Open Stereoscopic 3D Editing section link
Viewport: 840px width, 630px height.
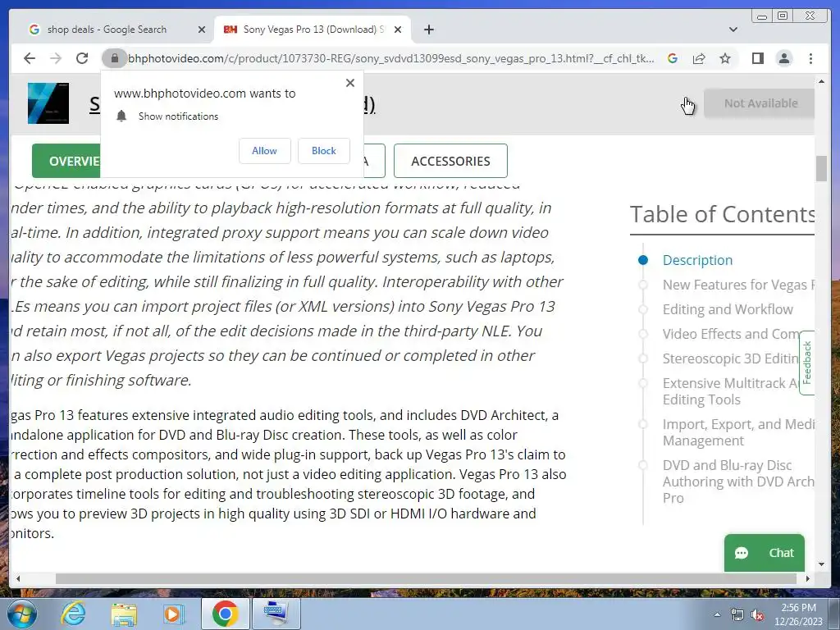pyautogui.click(x=731, y=359)
